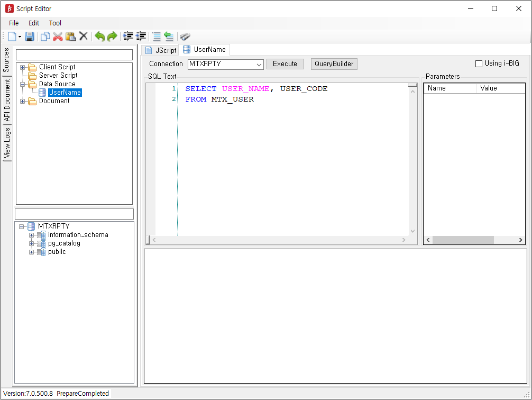
Task: Click the sources tree search field
Action: tap(75, 54)
